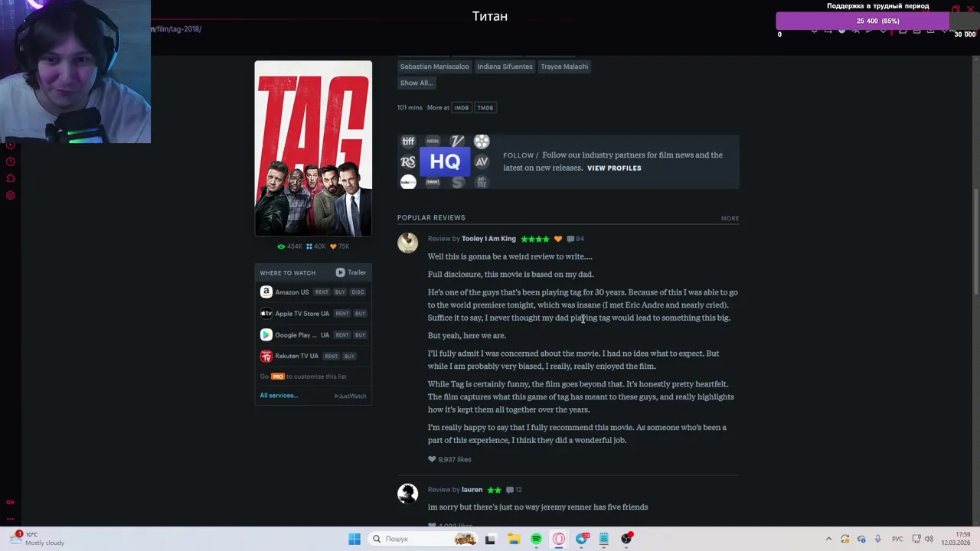The width and height of the screenshot is (980, 551).
Task: Open the Rakuten TV service icon
Action: point(266,356)
